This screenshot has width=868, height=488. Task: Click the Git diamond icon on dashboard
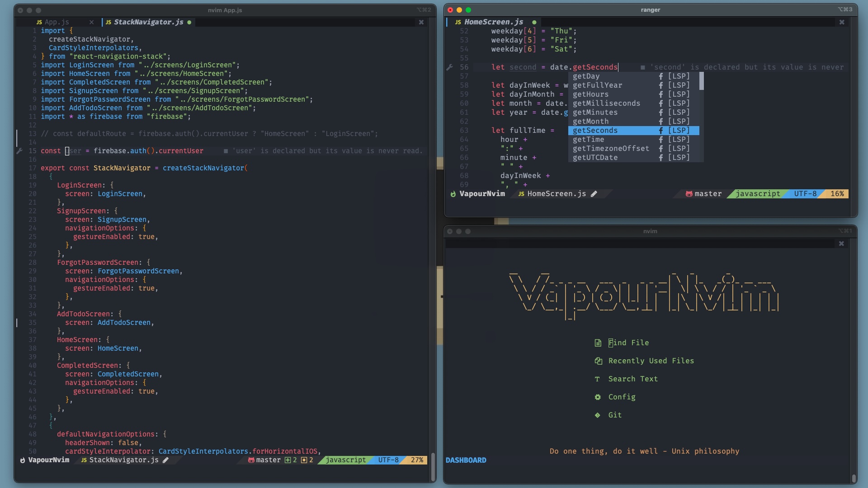(x=598, y=415)
